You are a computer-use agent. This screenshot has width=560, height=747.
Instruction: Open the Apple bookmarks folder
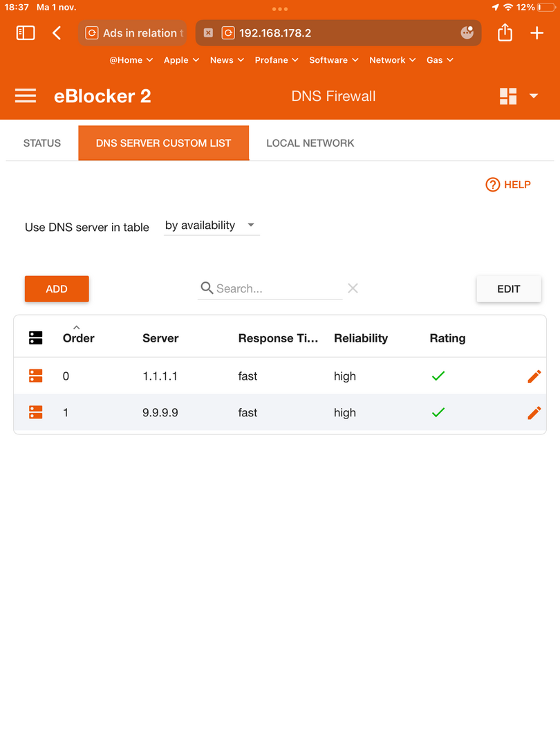(181, 60)
